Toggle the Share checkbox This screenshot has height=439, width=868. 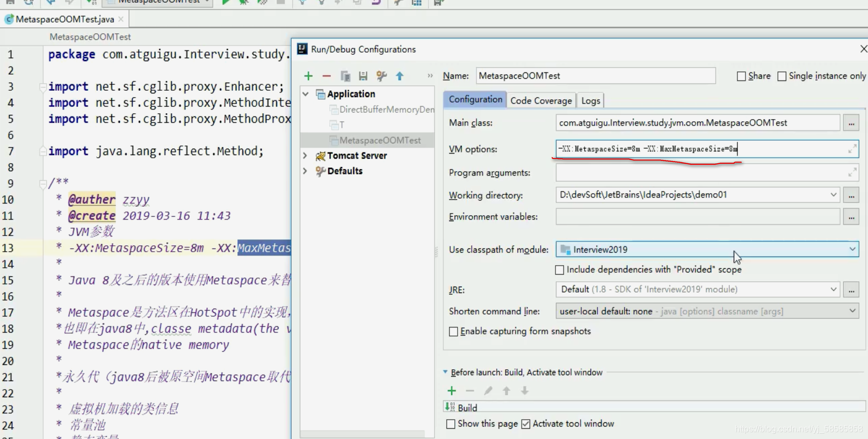[x=741, y=76]
